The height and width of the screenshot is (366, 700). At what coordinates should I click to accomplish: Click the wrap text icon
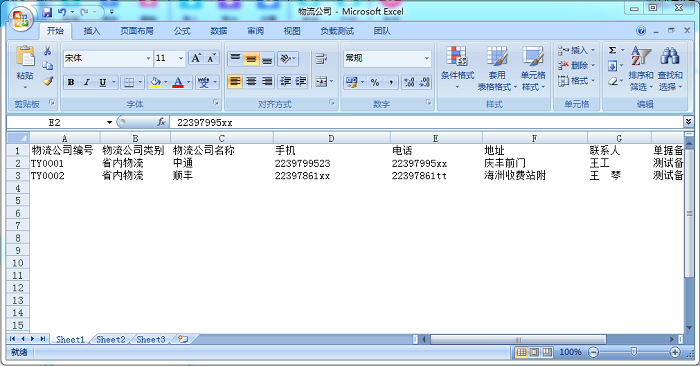coord(321,58)
